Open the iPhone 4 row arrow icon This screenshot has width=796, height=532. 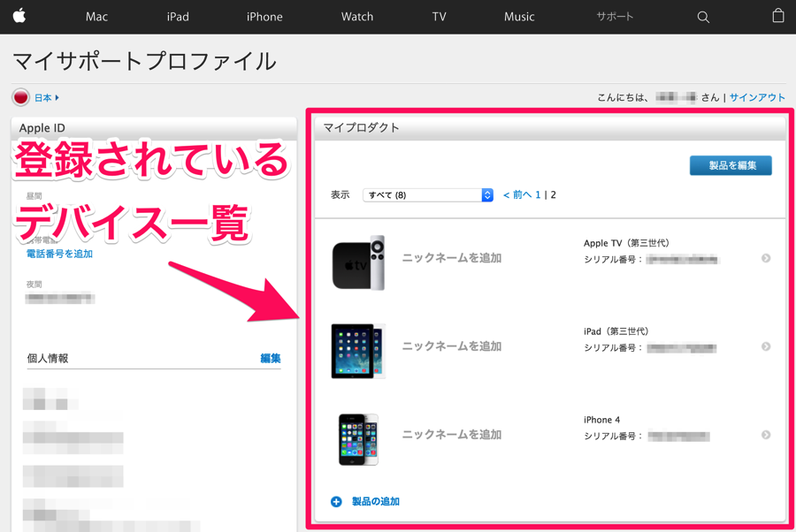[766, 435]
